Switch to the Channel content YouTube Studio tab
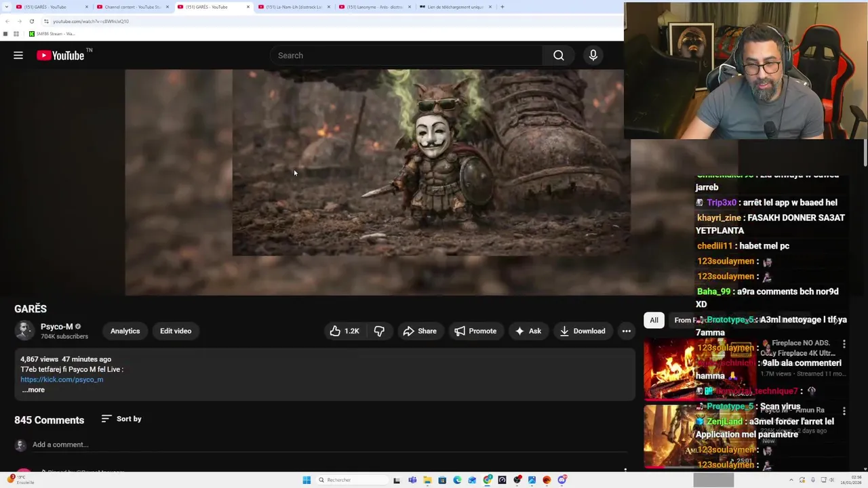Viewport: 868px width, 488px height. pyautogui.click(x=132, y=7)
